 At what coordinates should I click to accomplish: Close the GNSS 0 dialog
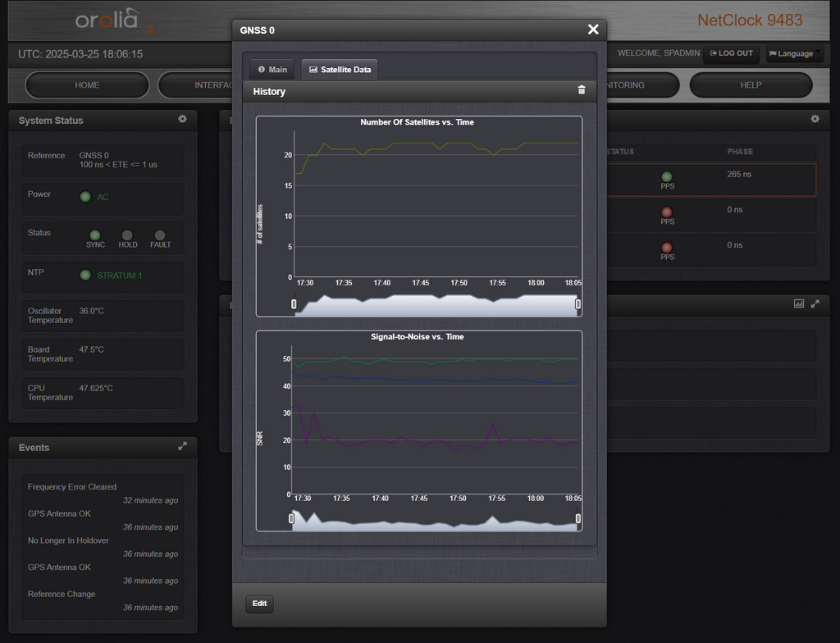pyautogui.click(x=593, y=30)
